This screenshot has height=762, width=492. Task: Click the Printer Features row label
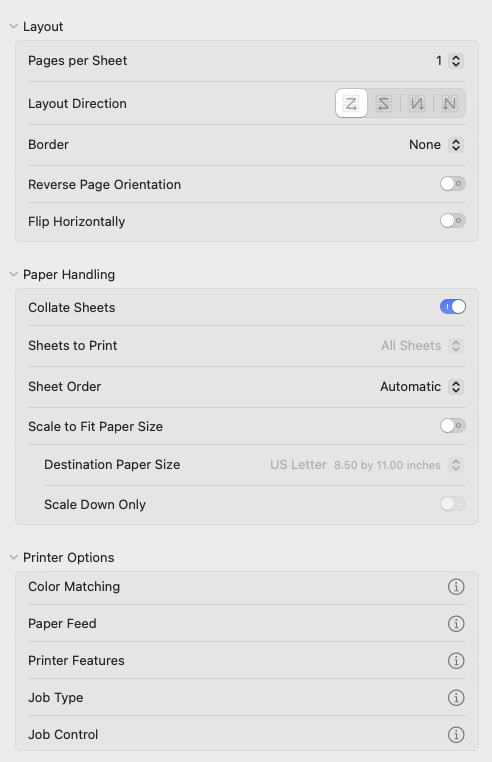tap(76, 660)
